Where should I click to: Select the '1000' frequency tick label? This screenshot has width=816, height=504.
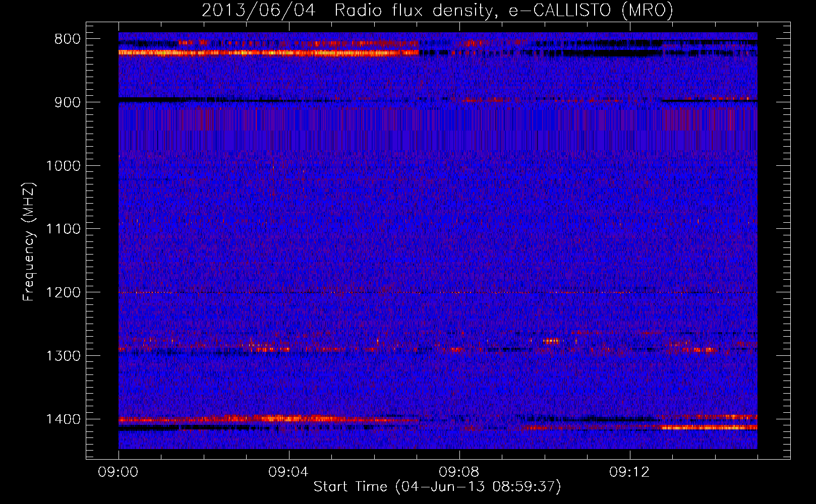[x=64, y=166]
